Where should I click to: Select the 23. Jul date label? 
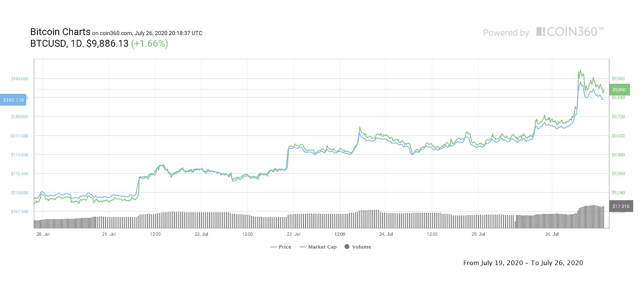[293, 234]
